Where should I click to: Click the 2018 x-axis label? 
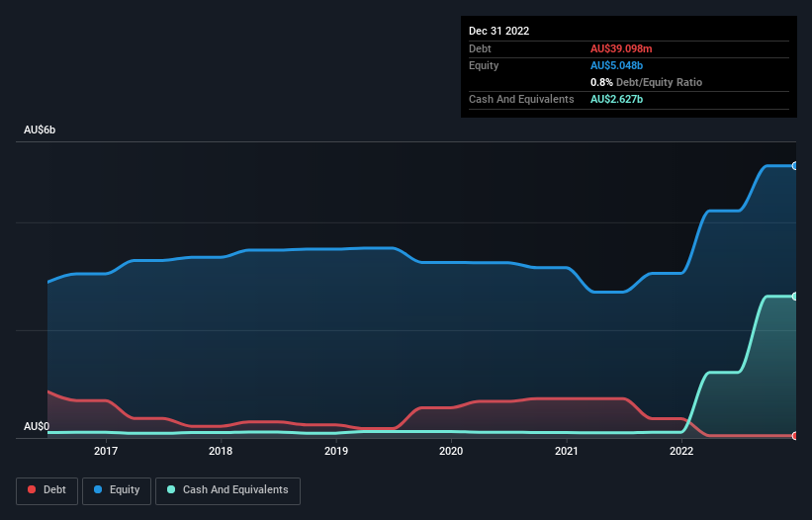click(x=221, y=451)
